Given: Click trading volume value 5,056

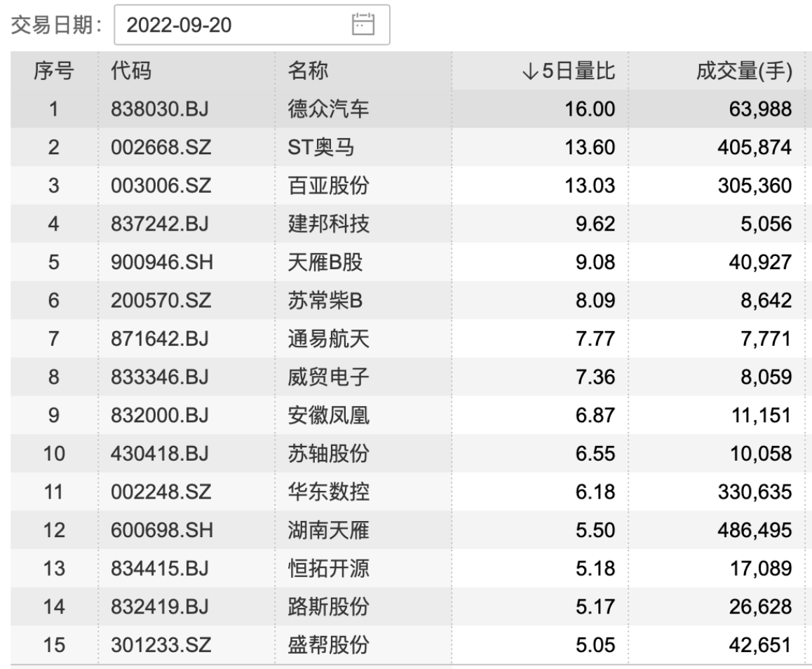Looking at the screenshot, I should point(766,224).
